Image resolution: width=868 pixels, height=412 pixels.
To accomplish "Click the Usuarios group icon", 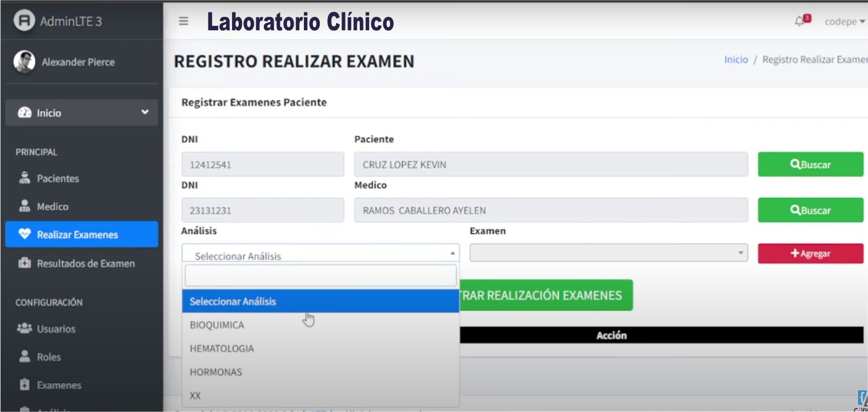I will point(24,328).
